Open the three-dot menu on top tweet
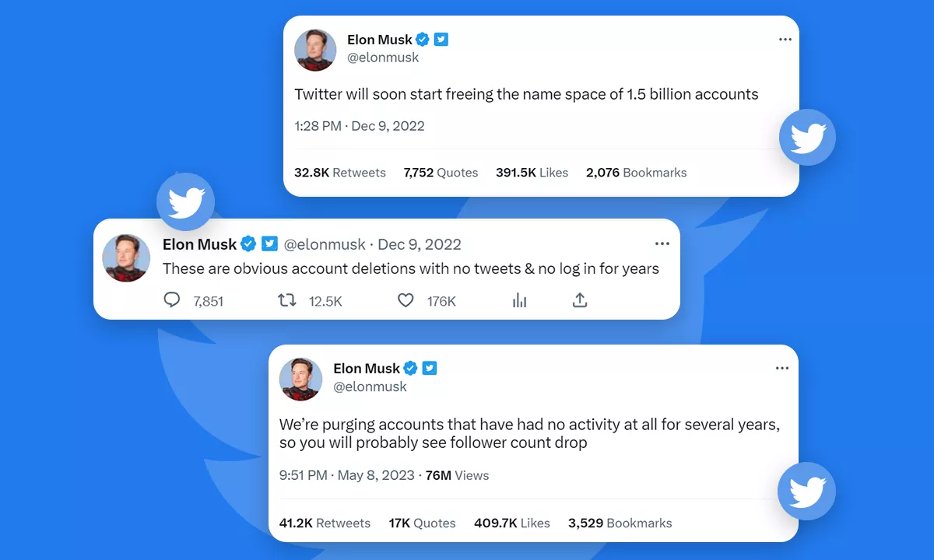The image size is (934, 560). click(785, 40)
